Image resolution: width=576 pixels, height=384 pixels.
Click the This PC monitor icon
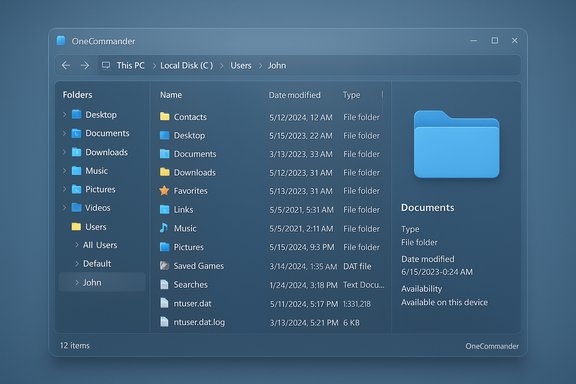[106, 65]
